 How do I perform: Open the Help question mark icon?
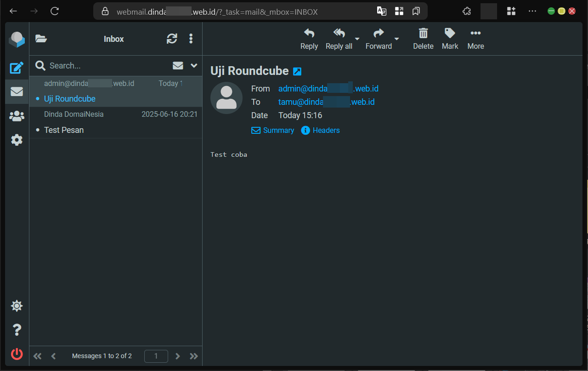coord(17,330)
